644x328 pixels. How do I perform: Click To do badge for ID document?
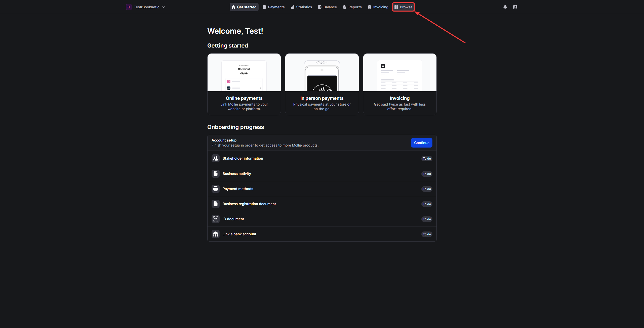[x=427, y=219]
